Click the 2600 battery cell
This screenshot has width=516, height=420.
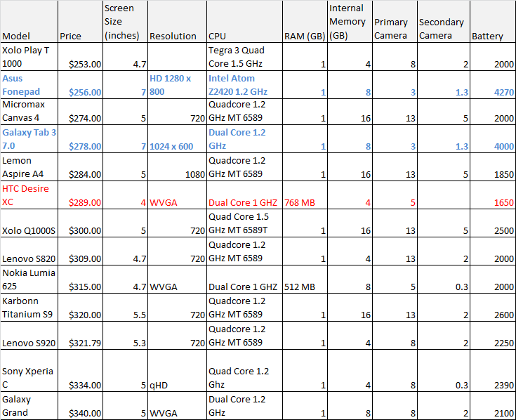click(493, 308)
